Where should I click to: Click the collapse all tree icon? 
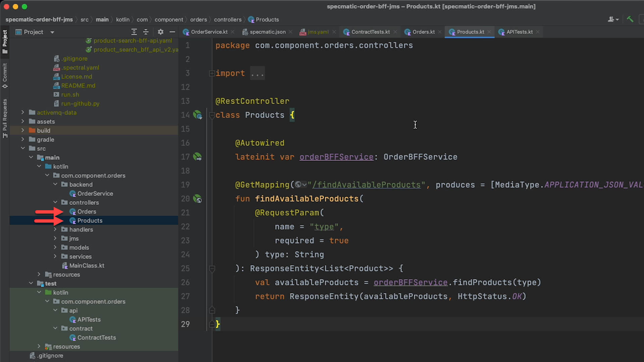146,32
